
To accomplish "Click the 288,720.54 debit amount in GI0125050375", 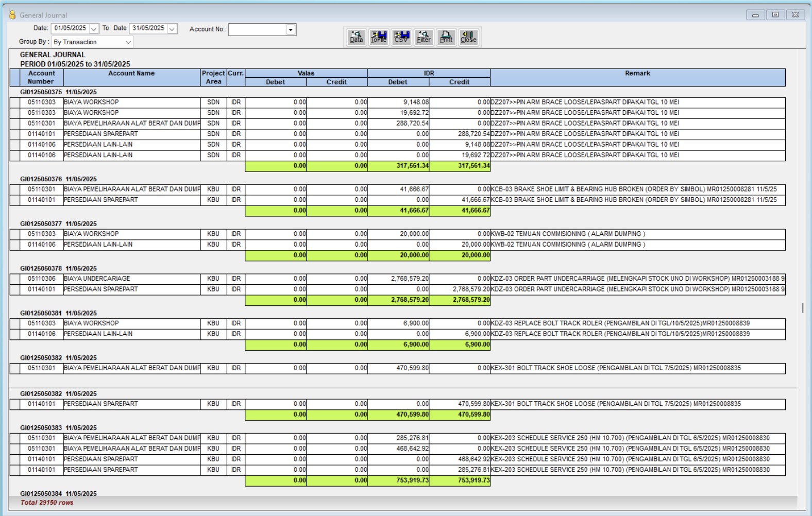I will (398, 124).
